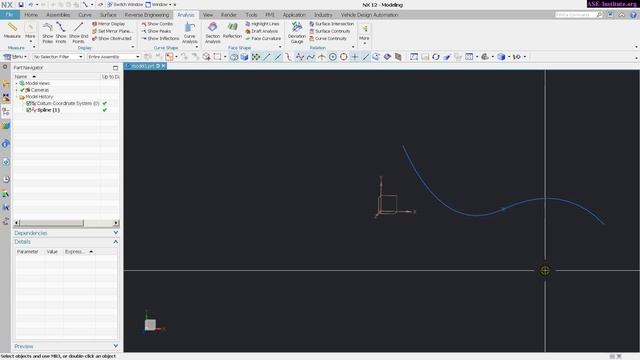Click the Find a Command search field
Viewport: 640px width, 360px height.
(576, 15)
